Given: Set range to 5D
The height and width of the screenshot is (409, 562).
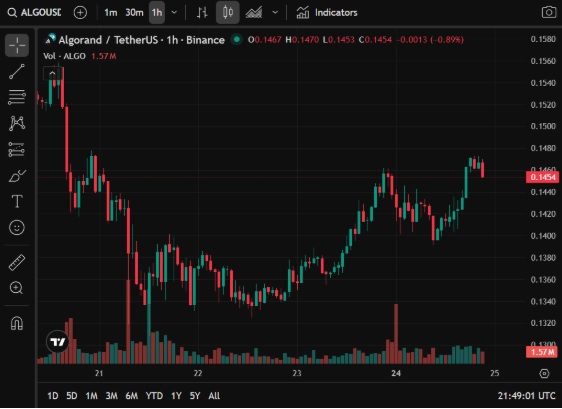Looking at the screenshot, I should (x=72, y=396).
